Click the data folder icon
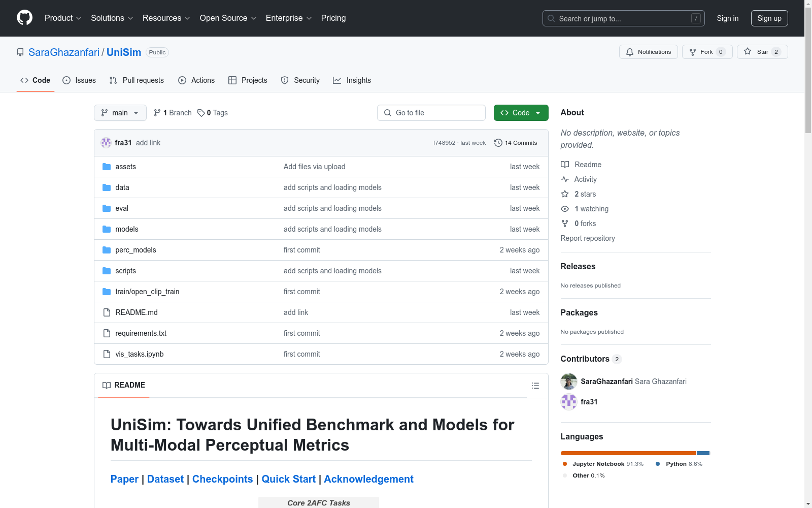The width and height of the screenshot is (812, 508). 107,187
